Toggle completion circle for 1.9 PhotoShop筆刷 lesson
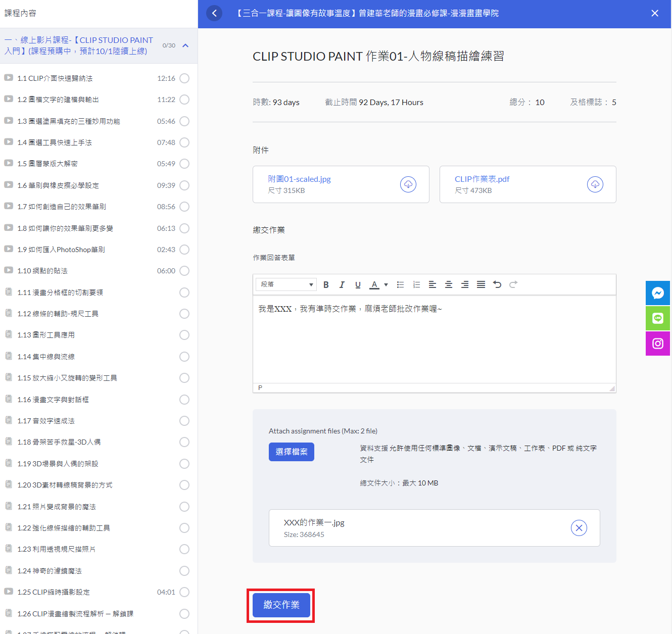 pyautogui.click(x=184, y=250)
